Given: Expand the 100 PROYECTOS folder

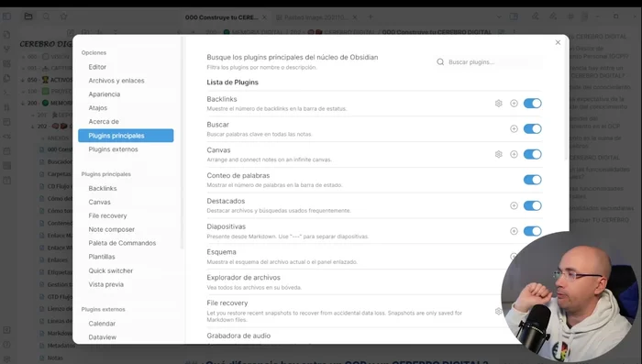Looking at the screenshot, I should (x=23, y=92).
